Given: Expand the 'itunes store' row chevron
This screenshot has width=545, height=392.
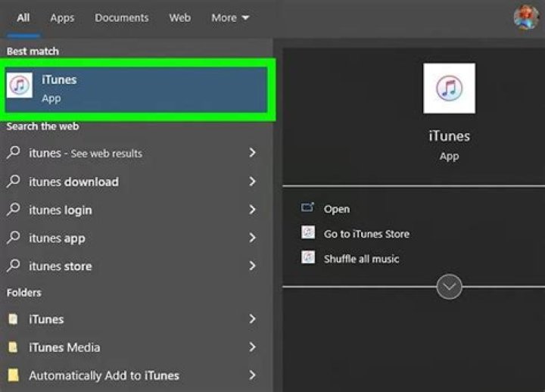Looking at the screenshot, I should point(253,266).
